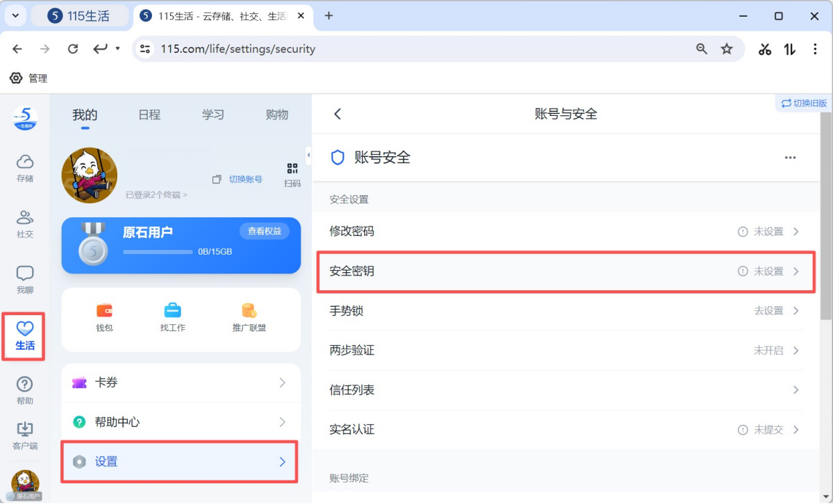Image resolution: width=833 pixels, height=504 pixels.
Task: Click the 切换账号 link
Action: (238, 179)
